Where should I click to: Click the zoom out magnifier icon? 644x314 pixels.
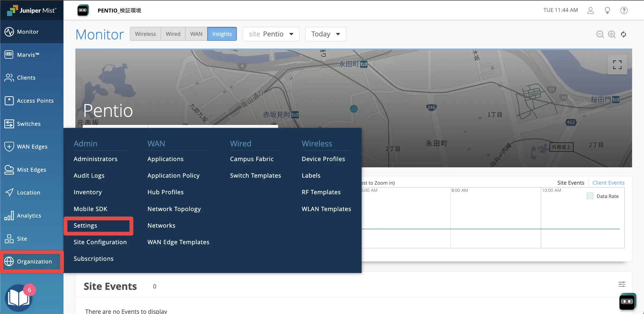600,34
